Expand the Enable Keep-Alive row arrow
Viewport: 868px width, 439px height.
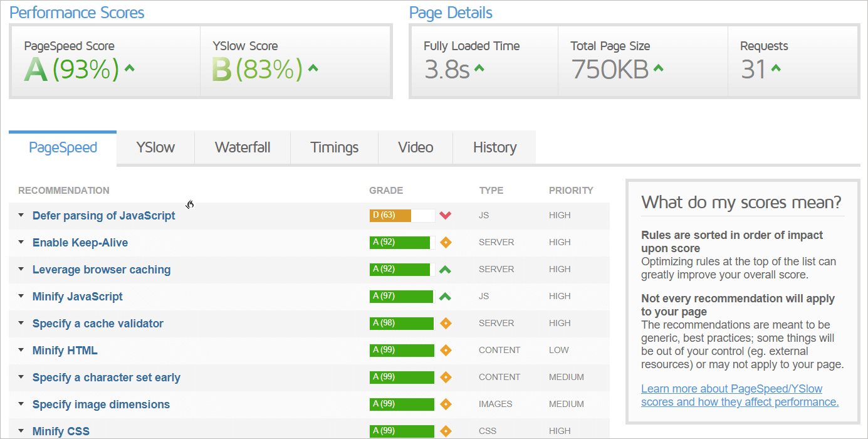[21, 242]
